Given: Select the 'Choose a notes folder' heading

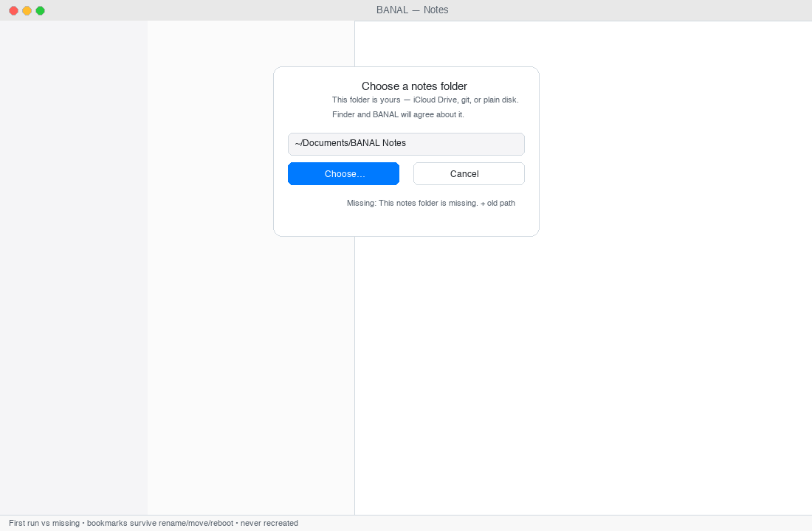Looking at the screenshot, I should 414,86.
